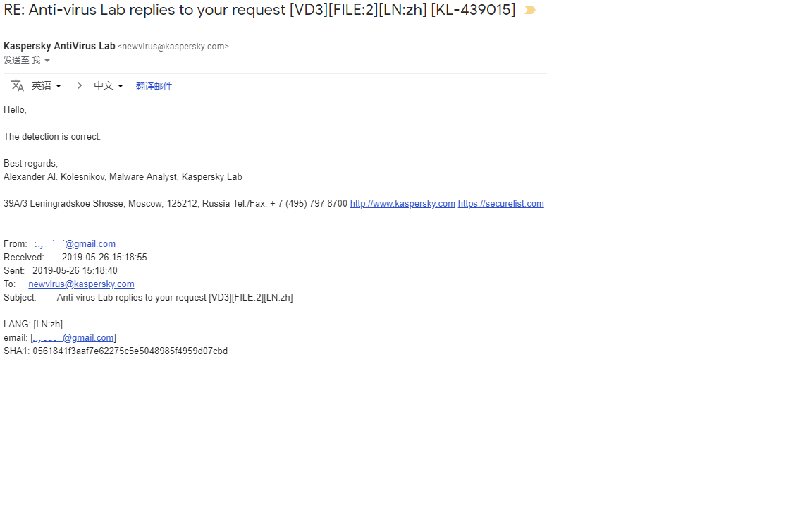
Task: Click the 翻译邮件 translate message link
Action: coord(154,86)
